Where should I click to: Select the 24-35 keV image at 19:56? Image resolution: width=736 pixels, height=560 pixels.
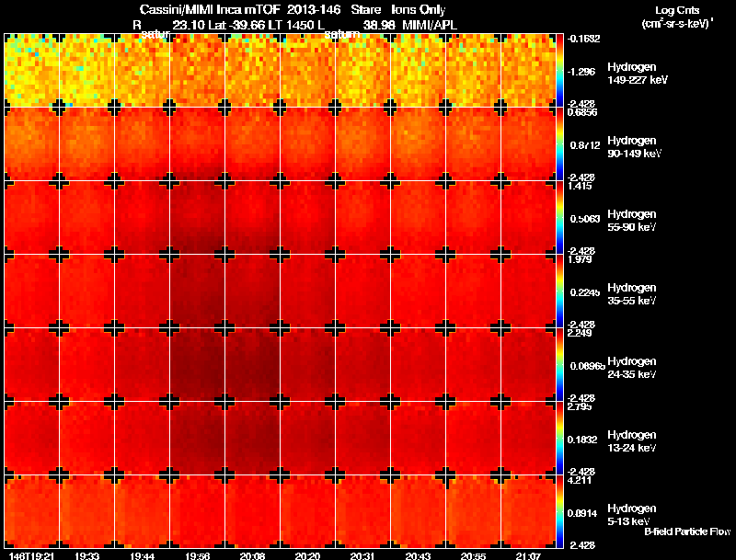click(x=197, y=365)
